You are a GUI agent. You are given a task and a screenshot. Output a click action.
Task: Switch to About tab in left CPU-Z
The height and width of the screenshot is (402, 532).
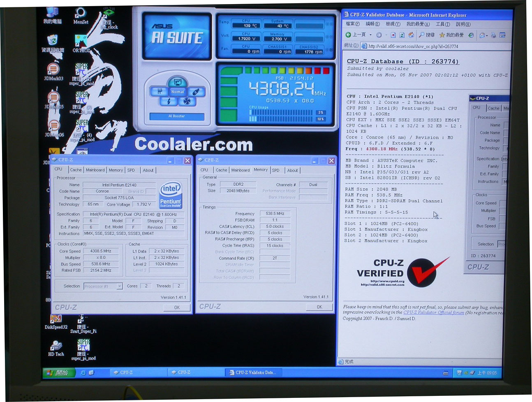148,170
